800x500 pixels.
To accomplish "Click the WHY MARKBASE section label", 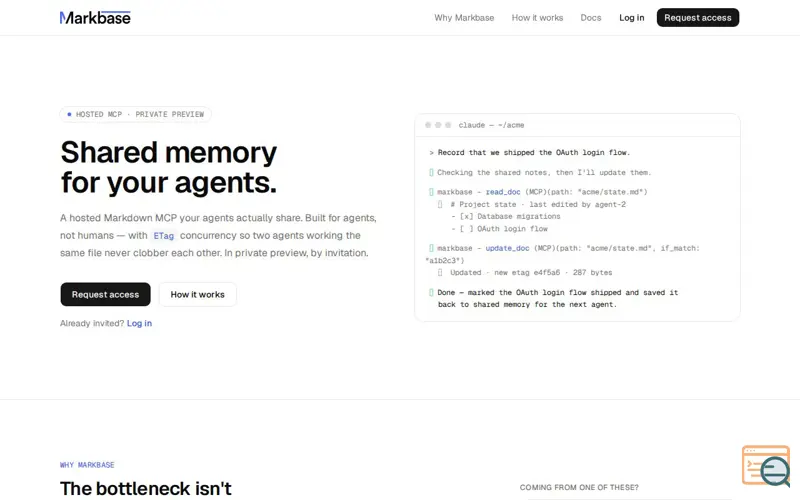I will 87,465.
